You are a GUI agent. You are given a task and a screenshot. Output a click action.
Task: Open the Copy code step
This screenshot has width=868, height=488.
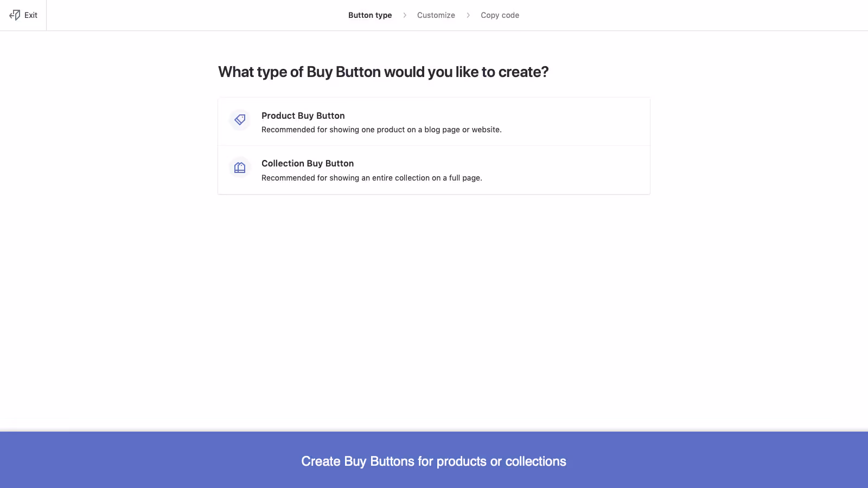(x=500, y=15)
